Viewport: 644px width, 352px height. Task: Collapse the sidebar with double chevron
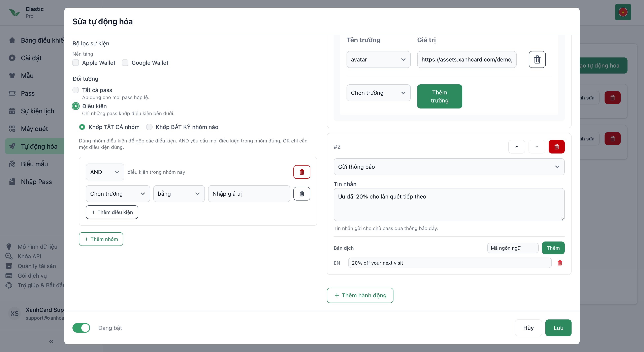point(51,342)
